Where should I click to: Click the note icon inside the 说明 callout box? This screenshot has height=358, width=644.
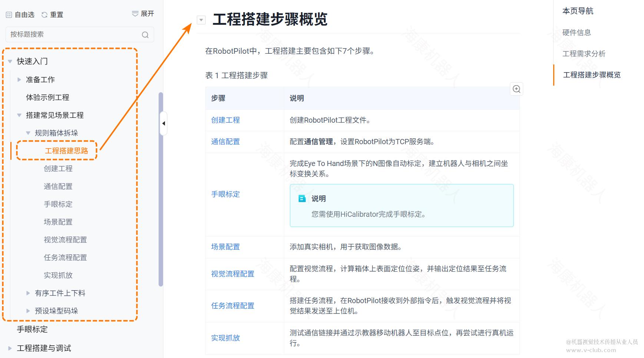tap(302, 199)
